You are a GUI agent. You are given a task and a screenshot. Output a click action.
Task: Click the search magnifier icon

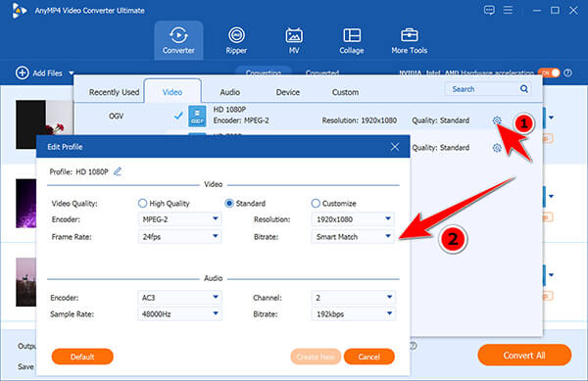(524, 89)
